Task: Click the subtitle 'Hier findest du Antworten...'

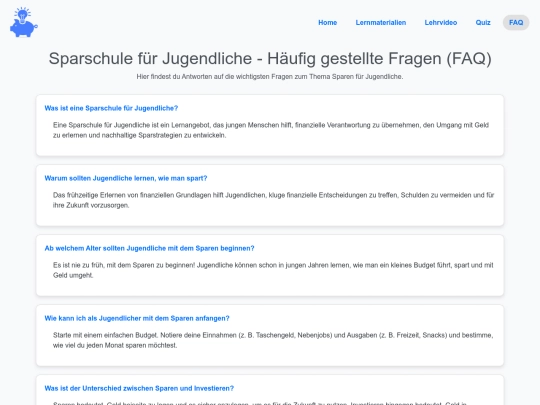Action: pyautogui.click(x=270, y=76)
